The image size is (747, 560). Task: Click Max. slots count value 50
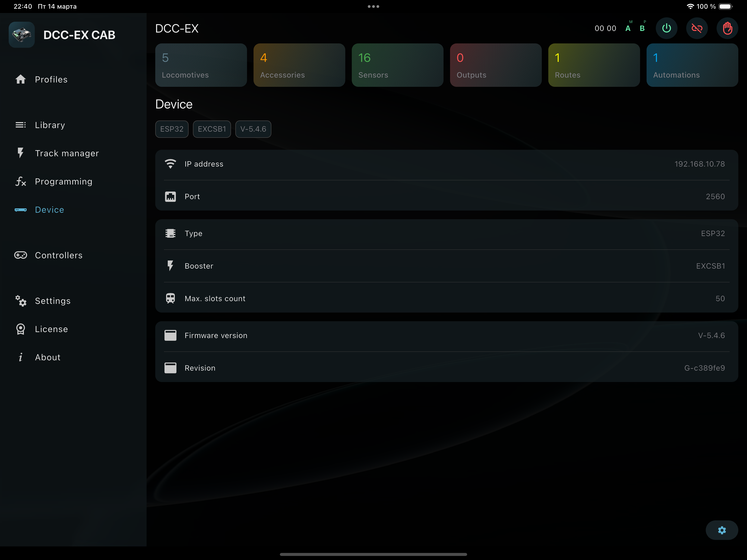[720, 298]
